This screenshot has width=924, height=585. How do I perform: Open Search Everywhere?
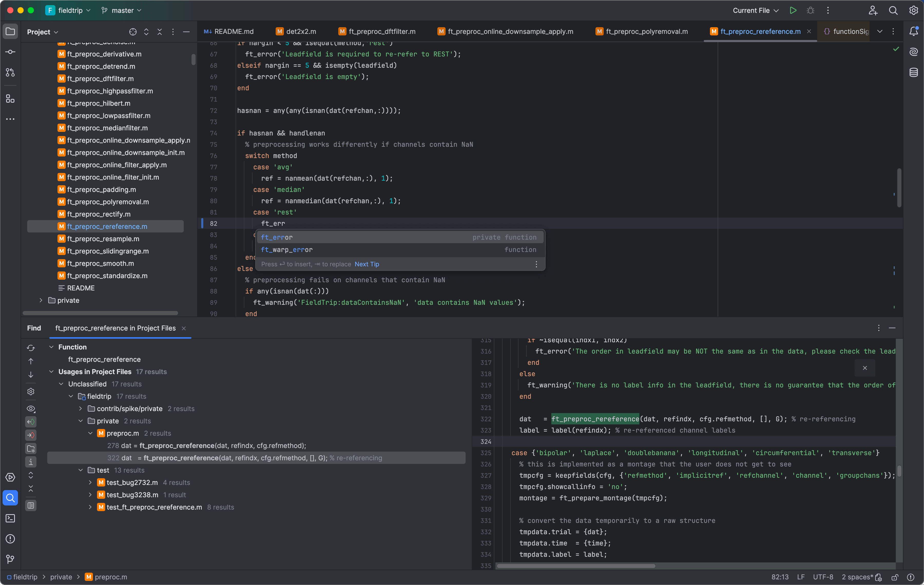894,10
